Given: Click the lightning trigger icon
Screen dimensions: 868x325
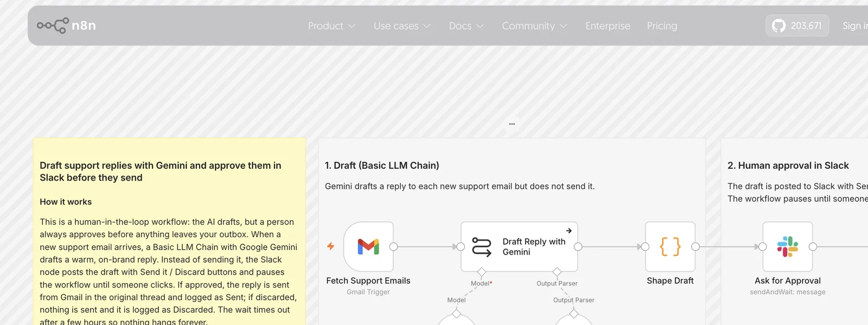Looking at the screenshot, I should (x=330, y=246).
